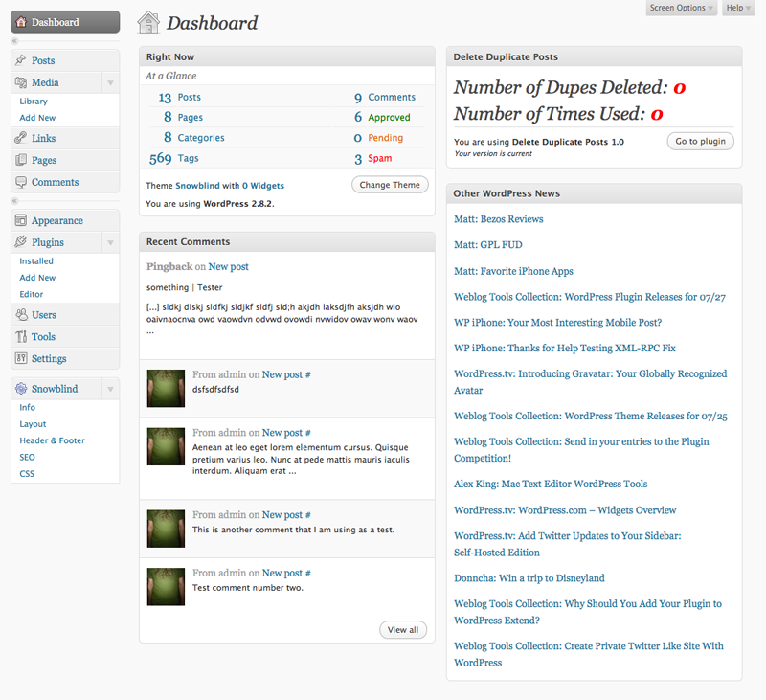Open the plugin Editor submenu link

[32, 294]
